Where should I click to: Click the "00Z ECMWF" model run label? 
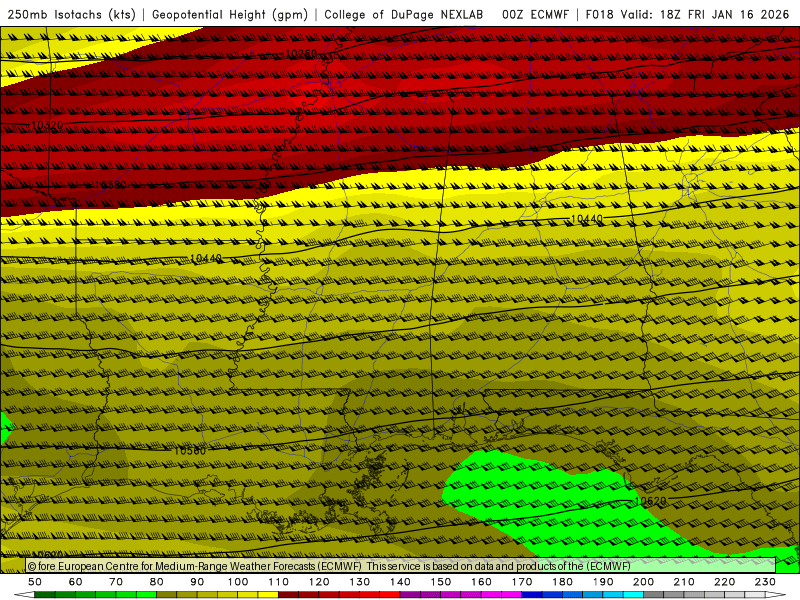(x=535, y=15)
